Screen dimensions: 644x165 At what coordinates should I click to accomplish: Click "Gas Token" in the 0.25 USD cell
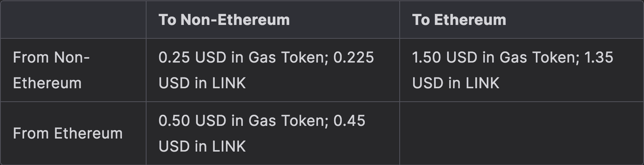point(288,58)
